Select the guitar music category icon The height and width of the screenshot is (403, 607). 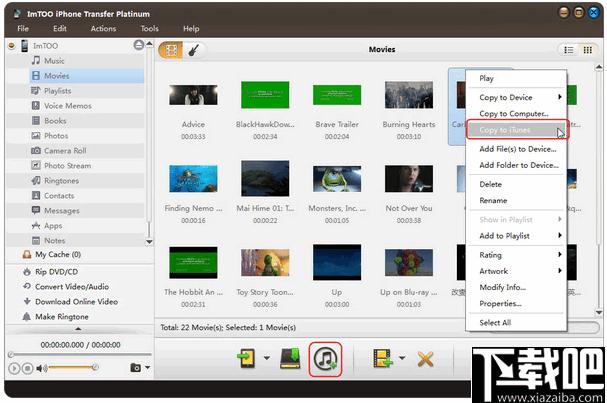[x=194, y=50]
